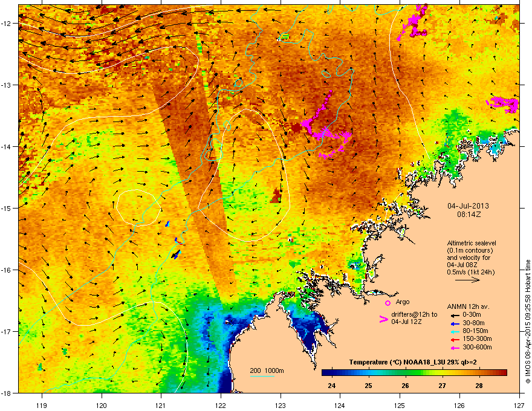Viewport: 532px width, 411px height.
Task: Click the 'Argo' legend label
Action: [403, 302]
